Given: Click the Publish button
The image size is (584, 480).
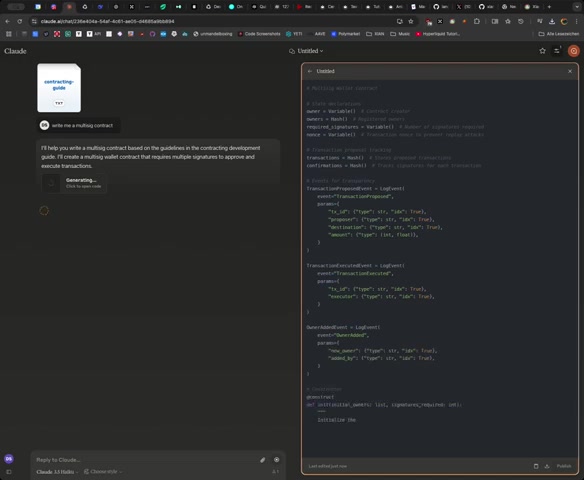Looking at the screenshot, I should [x=564, y=466].
